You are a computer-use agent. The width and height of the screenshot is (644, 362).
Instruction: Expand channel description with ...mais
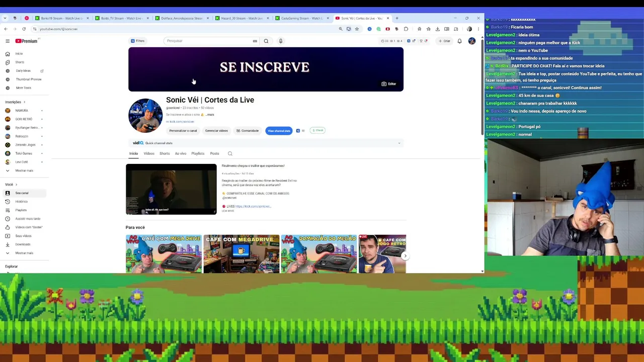(209, 115)
